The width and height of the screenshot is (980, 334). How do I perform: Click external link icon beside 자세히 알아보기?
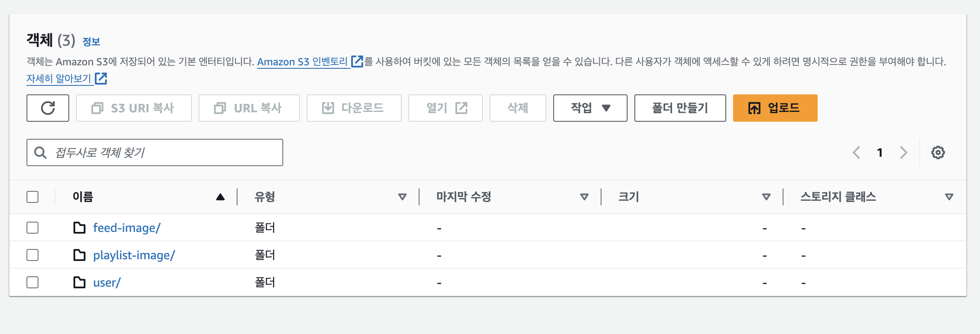click(x=101, y=79)
